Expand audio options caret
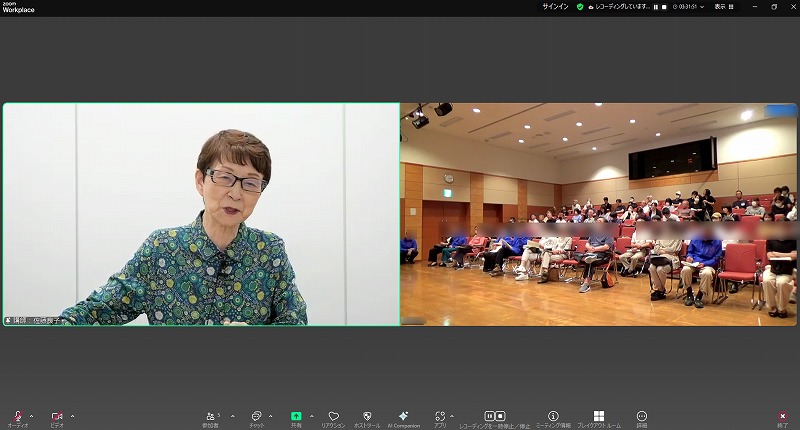 click(32, 415)
